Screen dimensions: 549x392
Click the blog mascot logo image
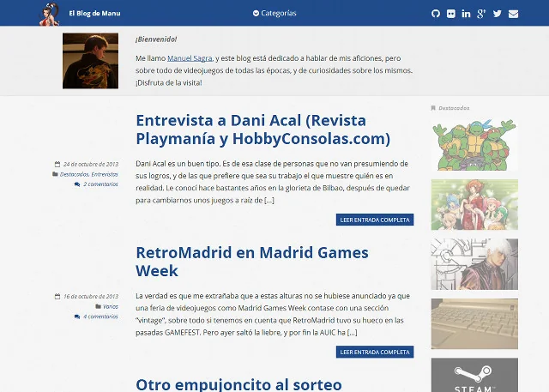pyautogui.click(x=50, y=14)
